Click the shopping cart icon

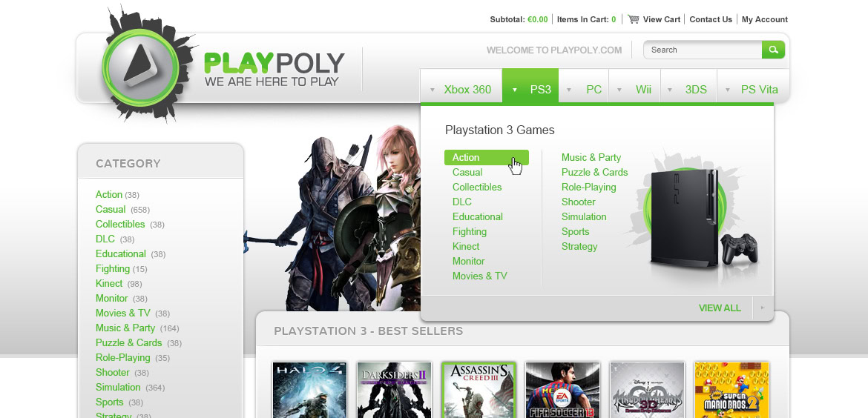point(634,19)
